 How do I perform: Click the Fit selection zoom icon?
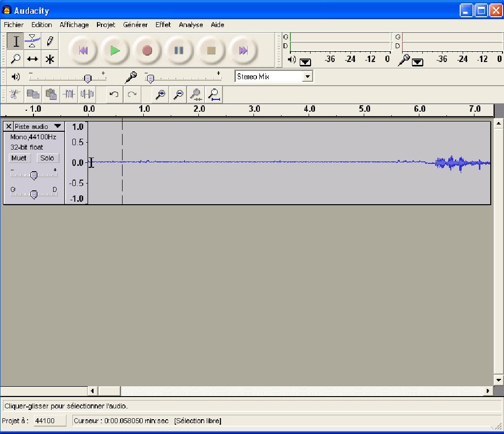[196, 94]
